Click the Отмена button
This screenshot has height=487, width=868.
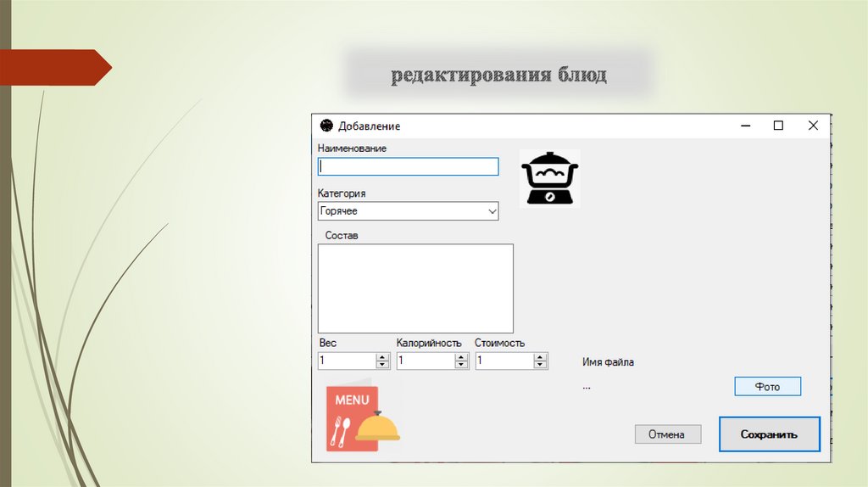point(668,434)
